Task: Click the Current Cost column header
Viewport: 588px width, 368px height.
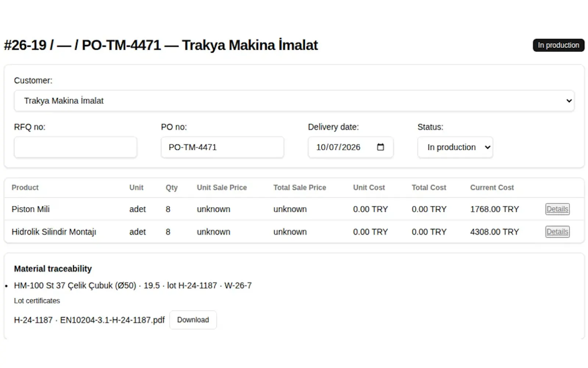Action: click(492, 188)
